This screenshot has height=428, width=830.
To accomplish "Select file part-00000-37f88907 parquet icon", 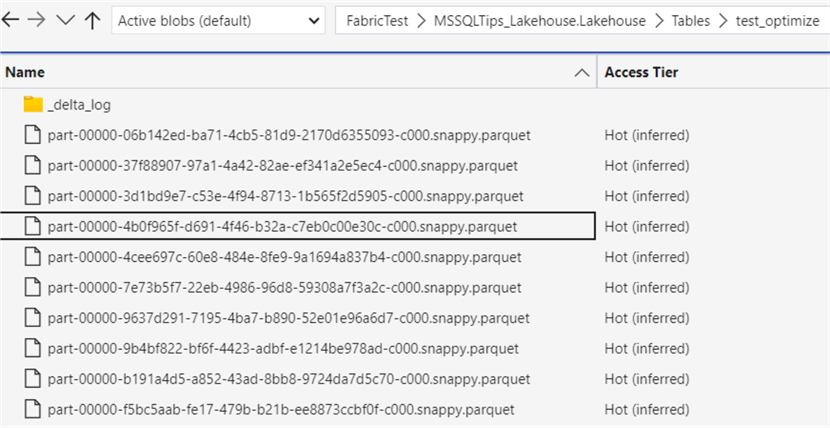I will 33,165.
